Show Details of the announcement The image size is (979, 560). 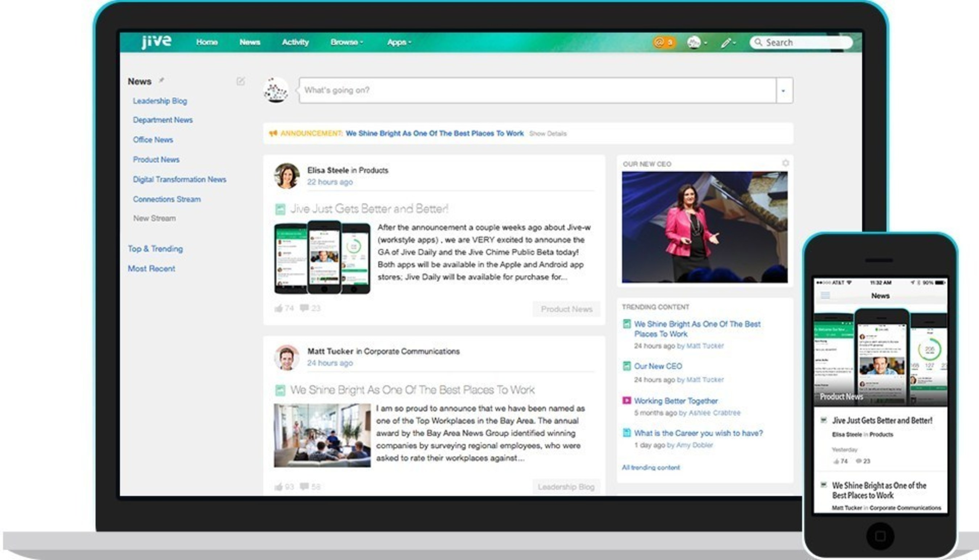click(548, 134)
